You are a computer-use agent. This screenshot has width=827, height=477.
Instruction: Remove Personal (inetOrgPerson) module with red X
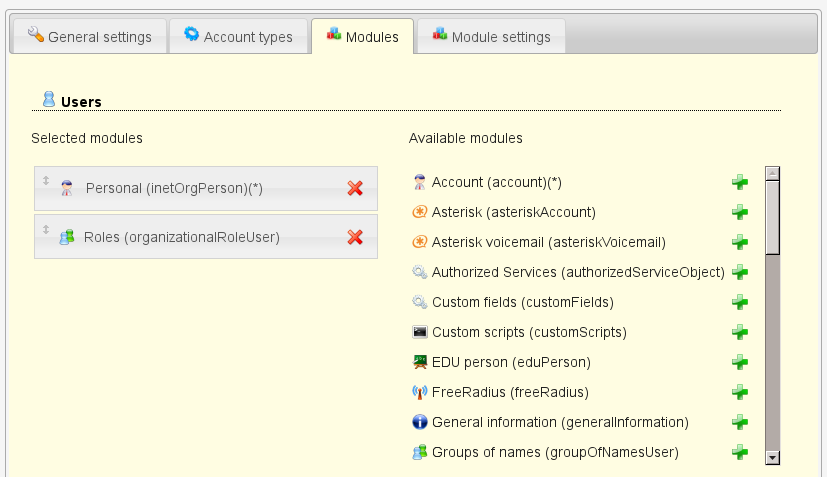(x=354, y=188)
